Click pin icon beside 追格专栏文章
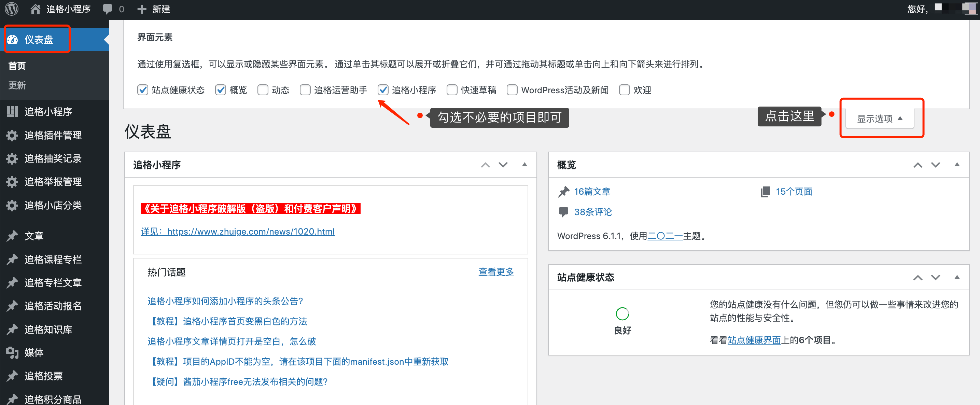980x405 pixels. click(12, 282)
